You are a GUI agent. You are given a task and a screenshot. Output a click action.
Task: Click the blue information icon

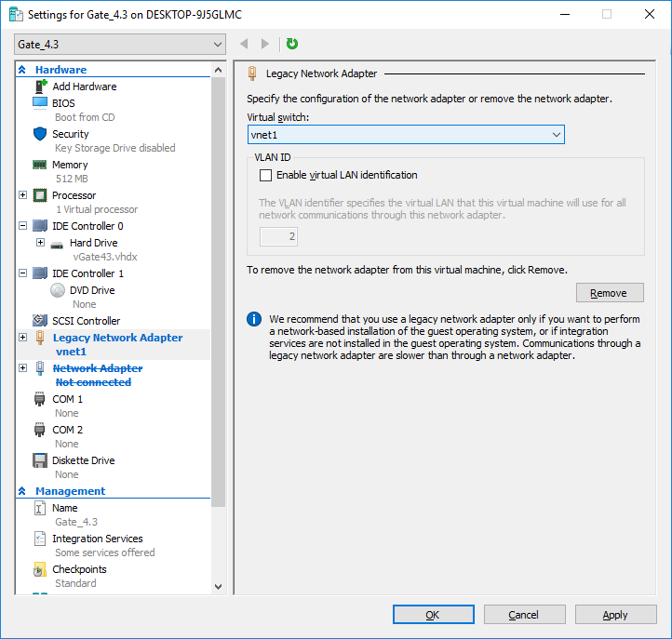254,319
